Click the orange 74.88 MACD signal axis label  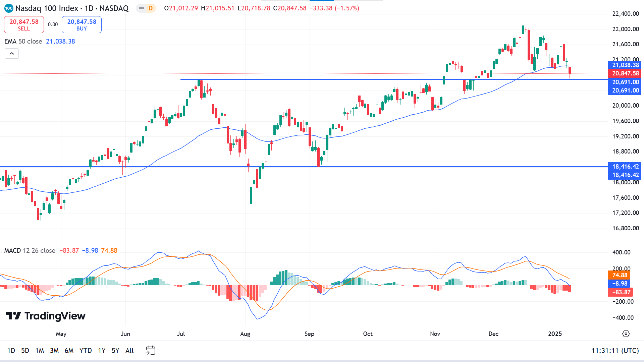620,275
